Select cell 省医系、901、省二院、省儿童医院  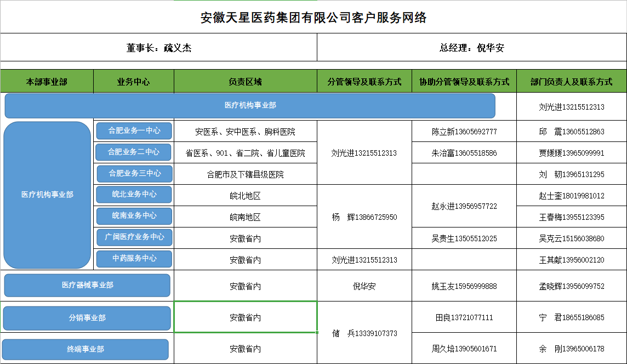pos(246,153)
